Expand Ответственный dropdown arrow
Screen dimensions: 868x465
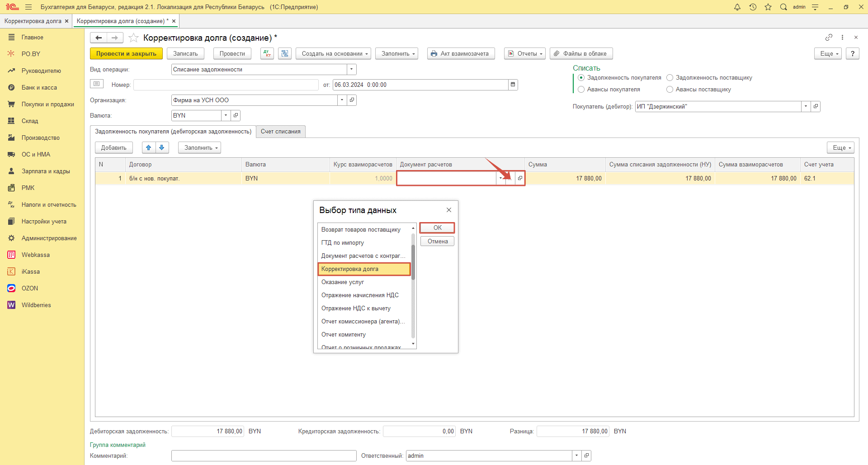577,456
